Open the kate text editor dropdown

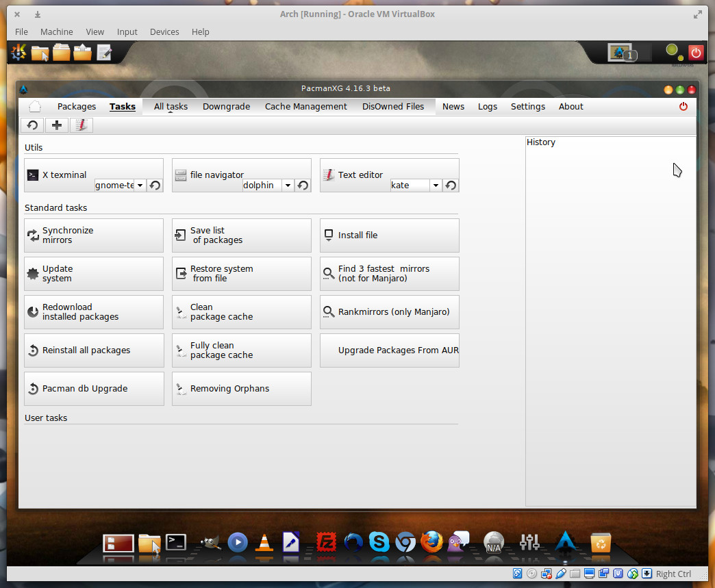436,185
